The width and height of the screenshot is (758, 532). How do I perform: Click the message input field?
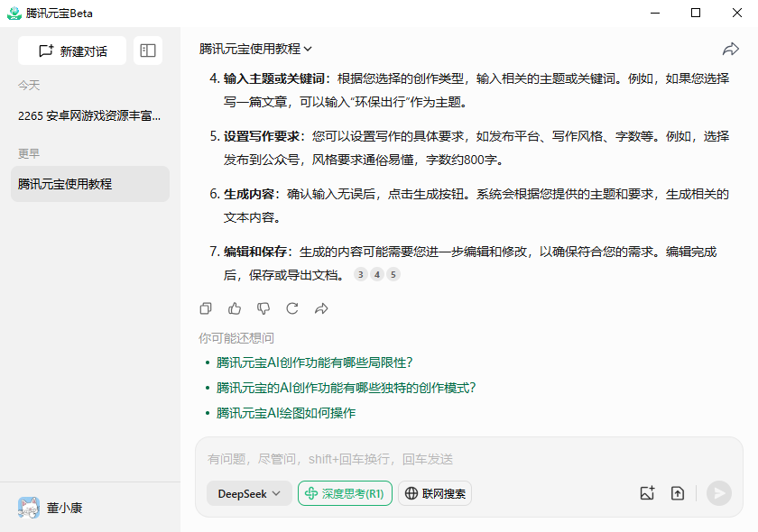pos(406,459)
